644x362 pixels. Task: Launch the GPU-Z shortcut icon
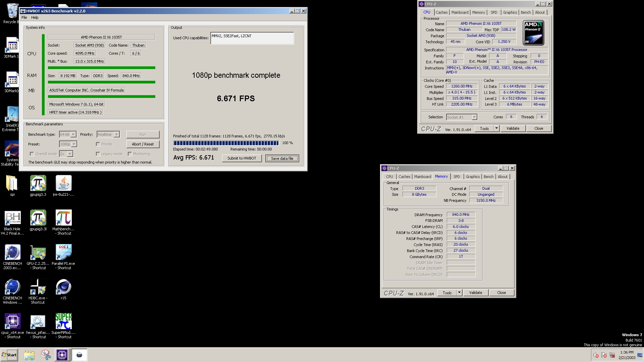(38, 257)
